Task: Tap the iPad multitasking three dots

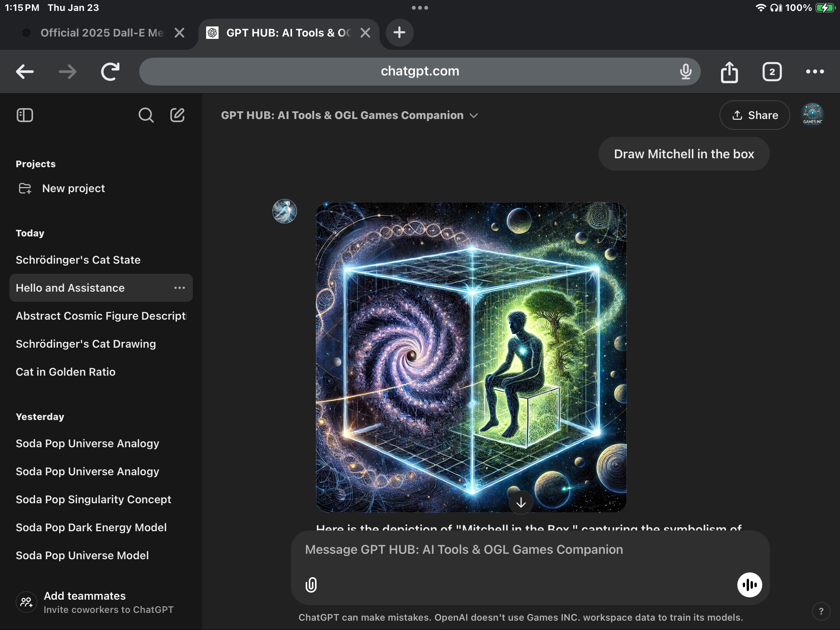Action: point(420,8)
